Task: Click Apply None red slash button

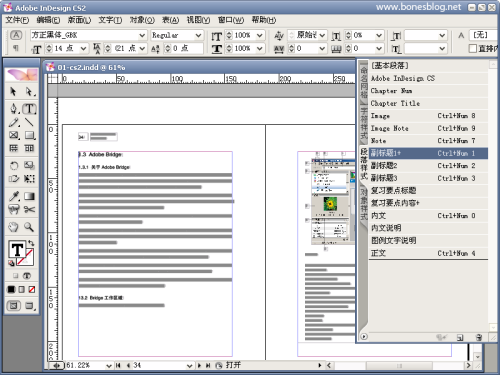Action: (32, 289)
